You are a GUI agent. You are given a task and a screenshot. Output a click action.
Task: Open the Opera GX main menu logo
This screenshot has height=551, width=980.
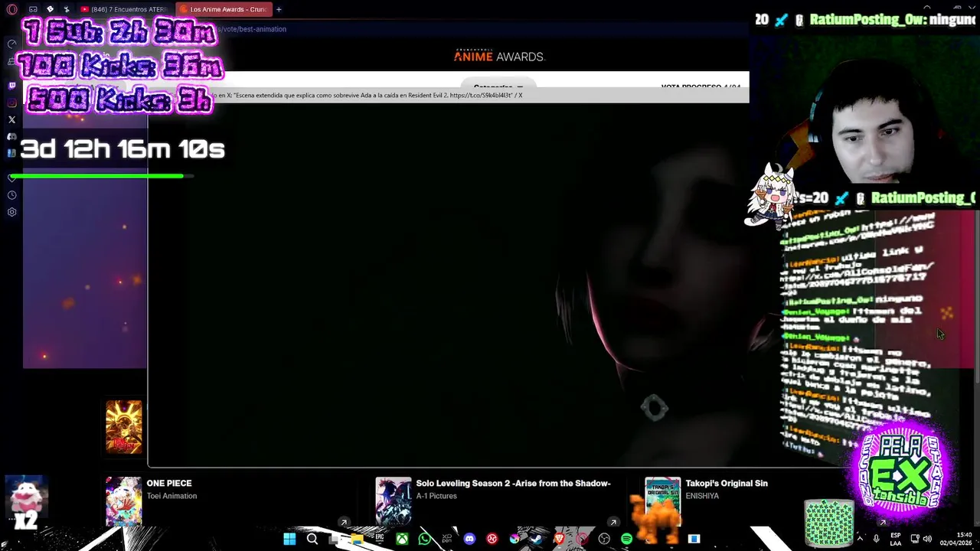(11, 9)
